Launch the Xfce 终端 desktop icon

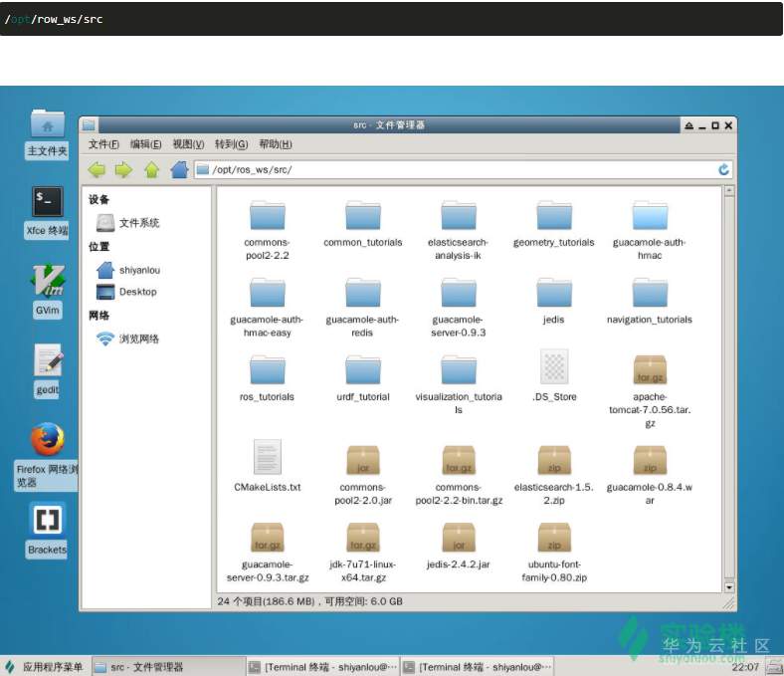(x=47, y=212)
